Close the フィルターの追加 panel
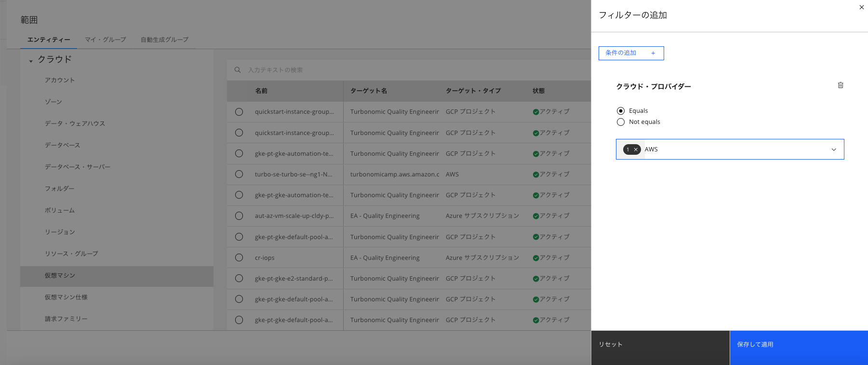 pyautogui.click(x=861, y=7)
